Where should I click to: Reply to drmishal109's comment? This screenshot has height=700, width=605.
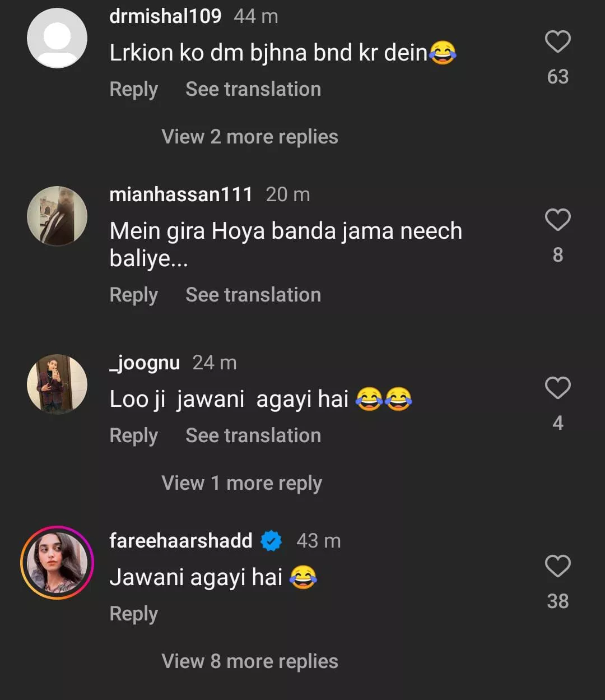pos(133,90)
